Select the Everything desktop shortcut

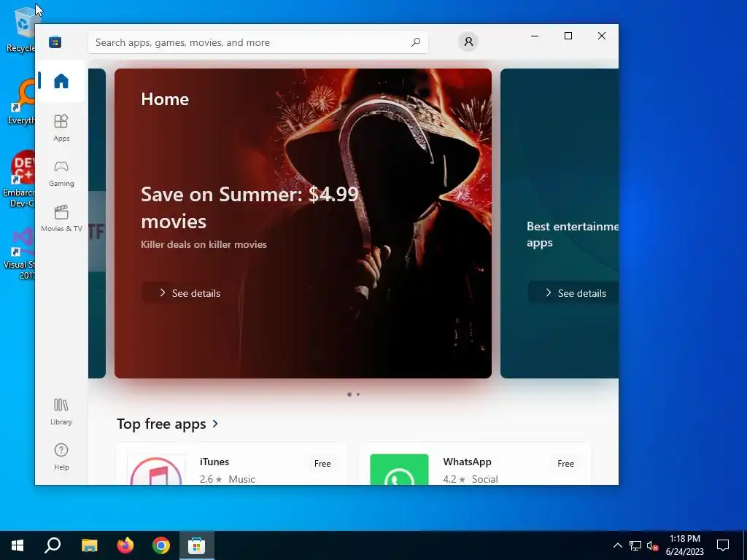(x=21, y=102)
